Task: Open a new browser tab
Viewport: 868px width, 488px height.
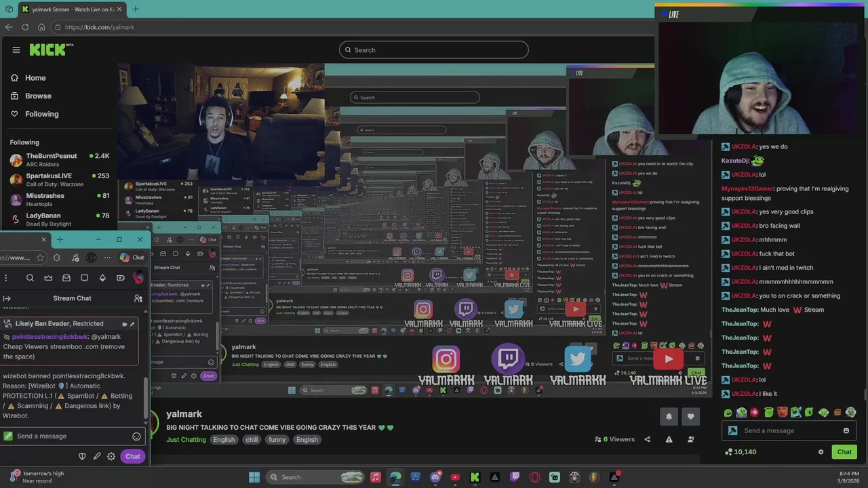Action: coord(135,9)
